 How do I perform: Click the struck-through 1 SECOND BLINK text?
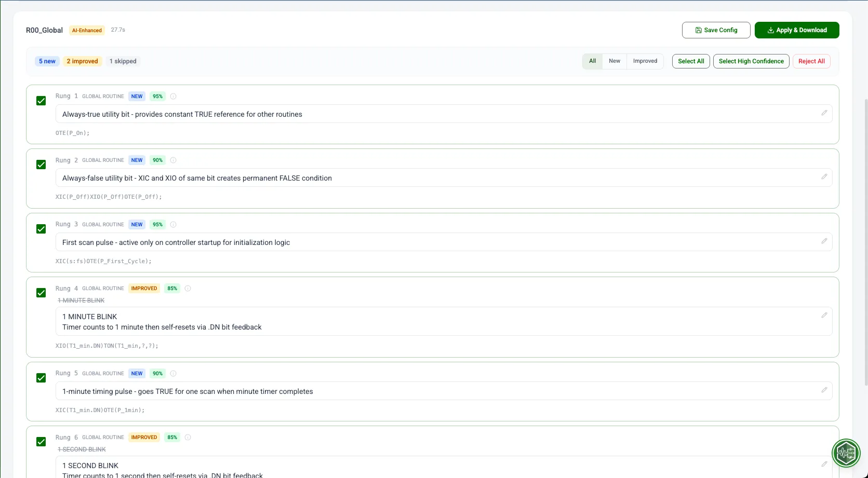82,449
